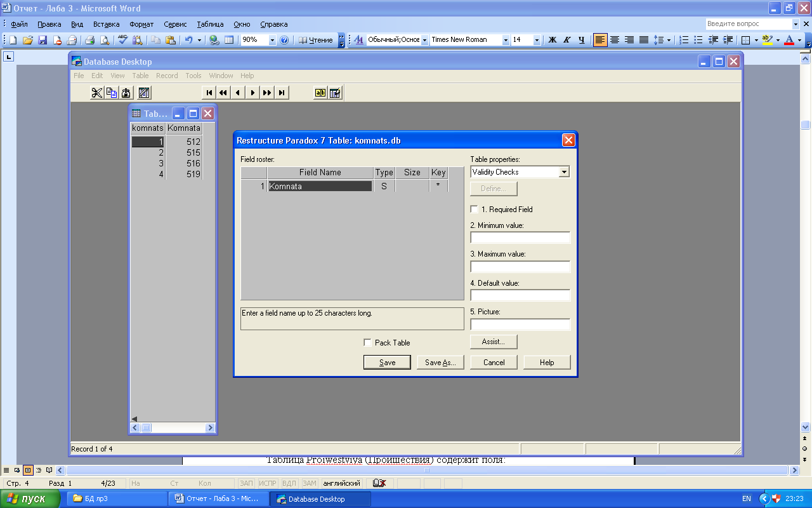Click the Cut scissors icon in Database Desktop
Screen dimensions: 812x508
(96, 93)
